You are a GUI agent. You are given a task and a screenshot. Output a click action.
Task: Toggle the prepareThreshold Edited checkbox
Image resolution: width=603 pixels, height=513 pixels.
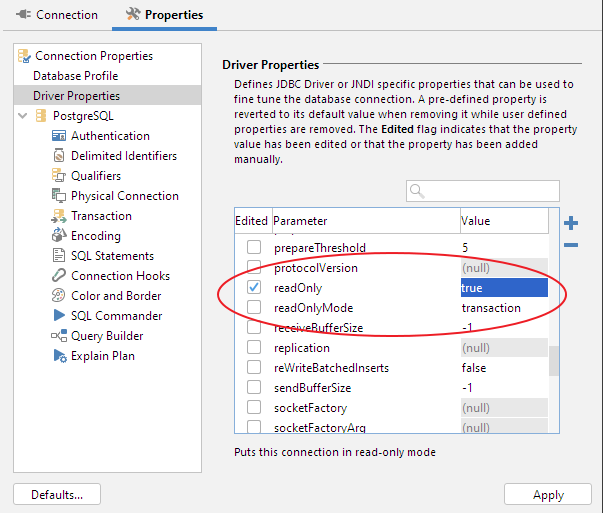point(254,248)
